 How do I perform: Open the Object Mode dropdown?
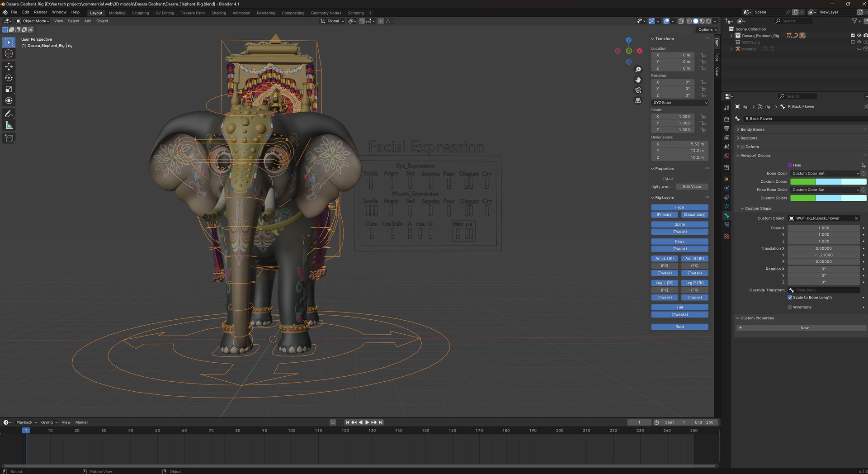pos(33,21)
